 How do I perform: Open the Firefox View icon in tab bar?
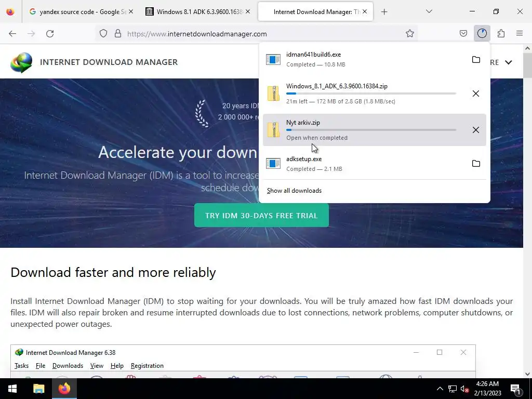point(10,11)
